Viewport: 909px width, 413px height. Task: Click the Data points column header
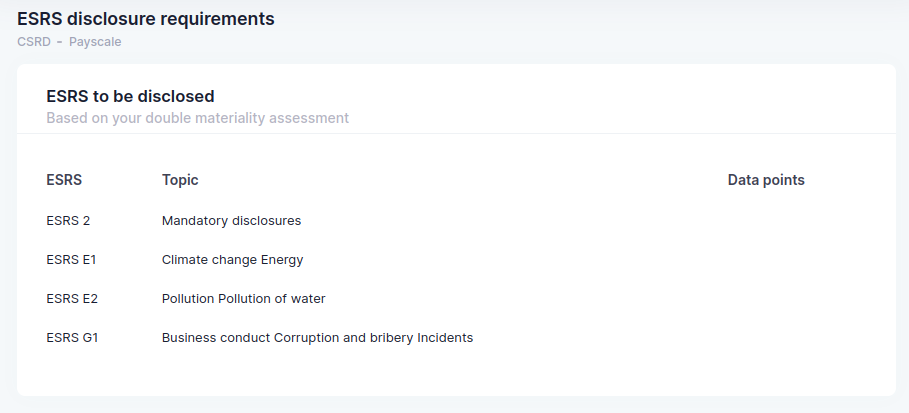766,180
